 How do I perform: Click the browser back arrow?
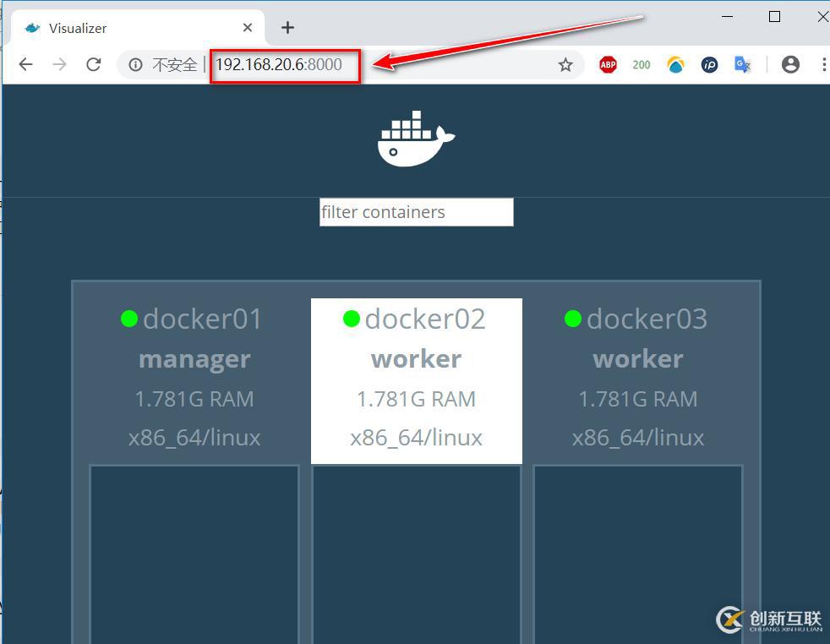coord(25,64)
